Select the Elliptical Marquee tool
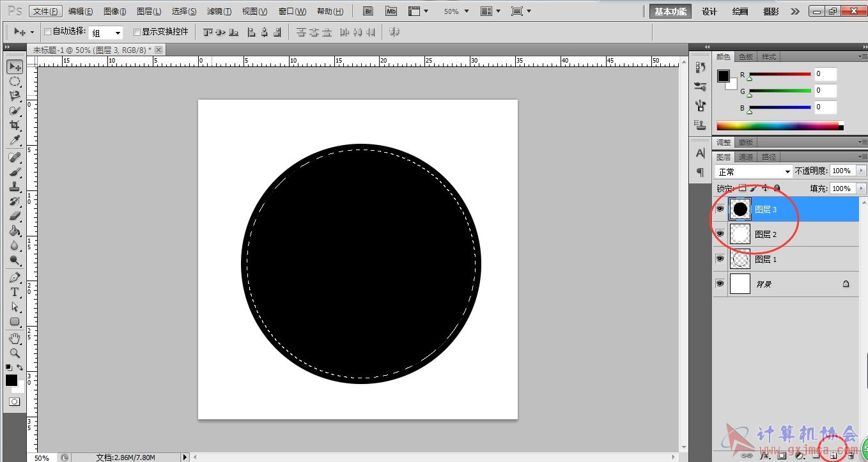Viewport: 868px width, 462px height. click(15, 82)
